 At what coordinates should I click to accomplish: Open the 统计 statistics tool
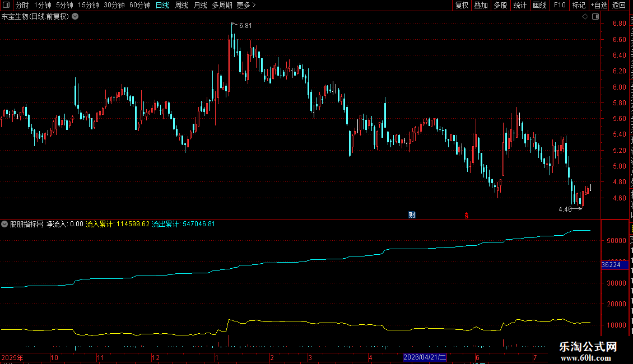(519, 5)
